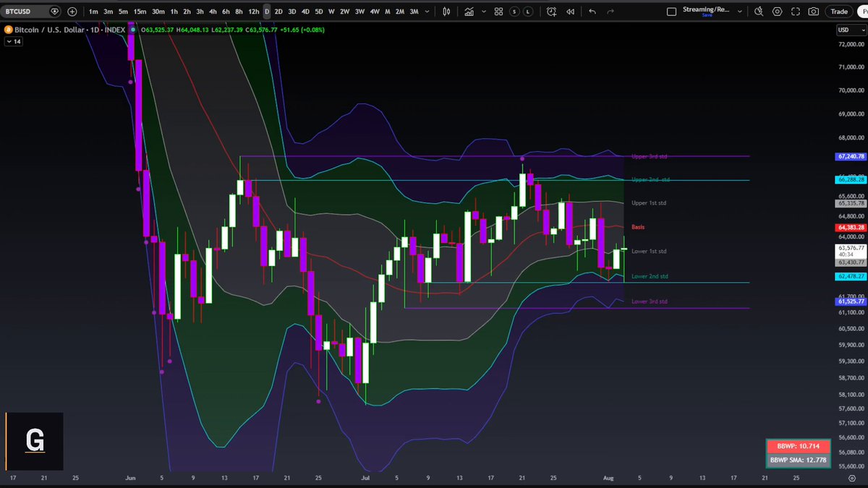Expand the collapsed indicators legend showing 14
The width and height of the screenshot is (868, 488).
14,42
